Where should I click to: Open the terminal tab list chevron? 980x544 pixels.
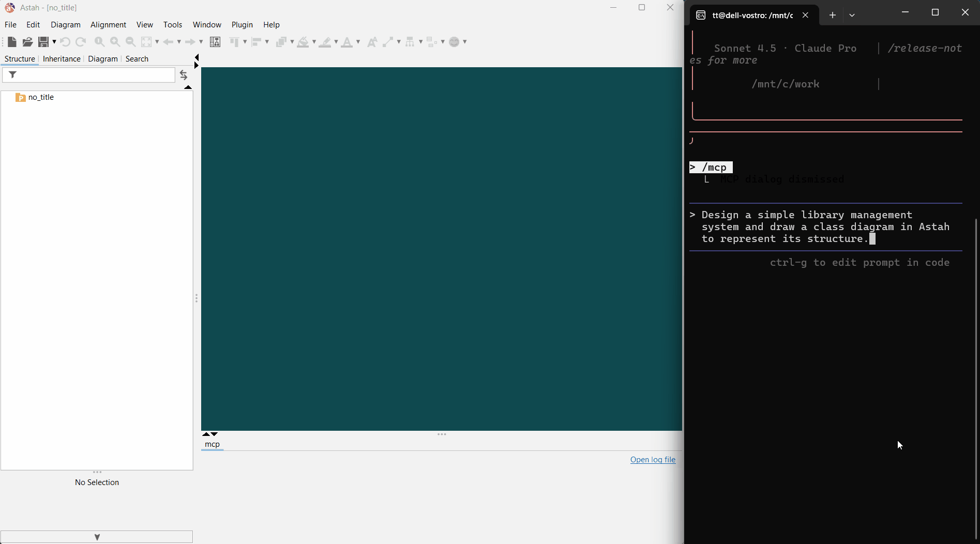point(852,16)
